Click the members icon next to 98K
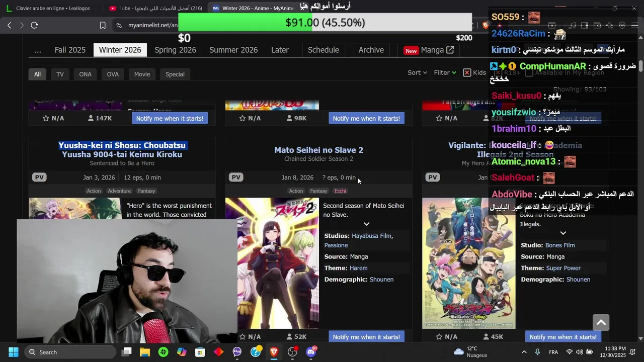The width and height of the screenshot is (644, 362). [289, 118]
